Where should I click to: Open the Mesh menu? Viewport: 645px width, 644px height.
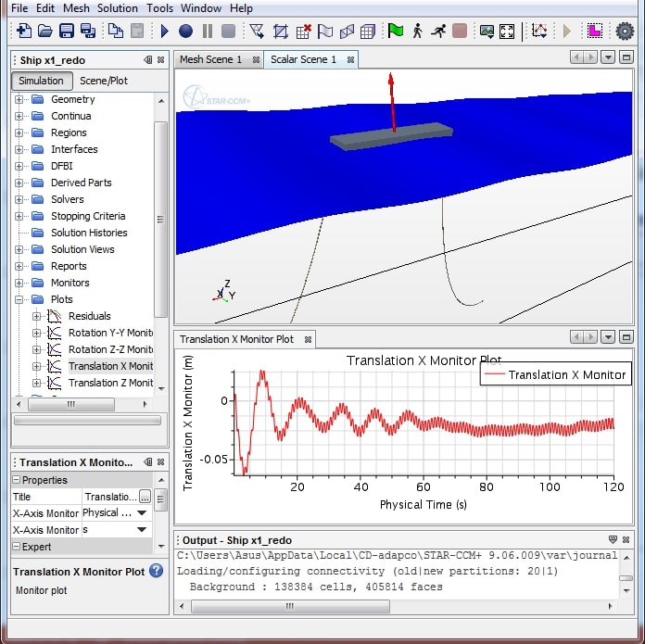(76, 7)
